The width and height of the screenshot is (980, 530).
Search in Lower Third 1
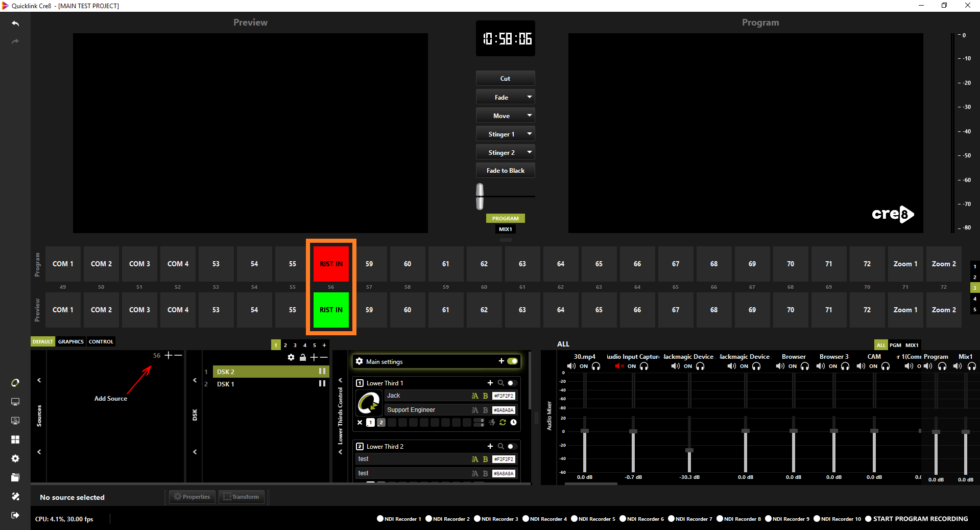[x=501, y=383]
